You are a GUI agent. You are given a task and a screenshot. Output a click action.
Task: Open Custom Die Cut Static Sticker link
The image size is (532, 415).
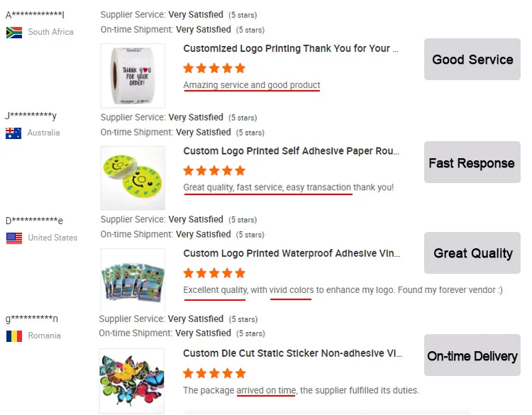(292, 353)
